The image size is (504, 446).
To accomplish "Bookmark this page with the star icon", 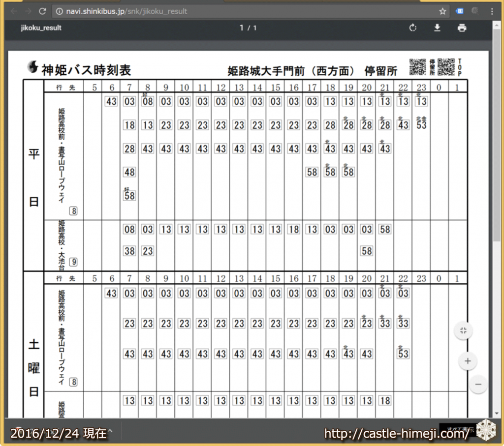I will coord(442,11).
